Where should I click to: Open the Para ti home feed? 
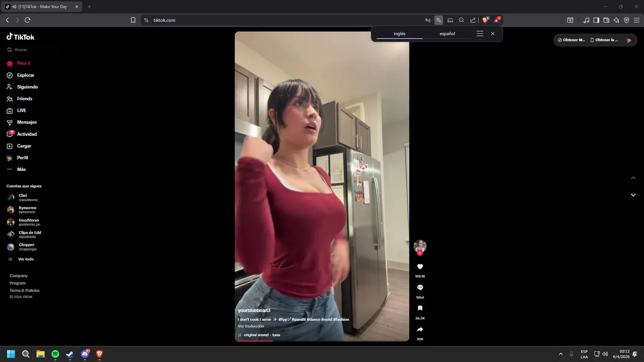tap(19, 63)
